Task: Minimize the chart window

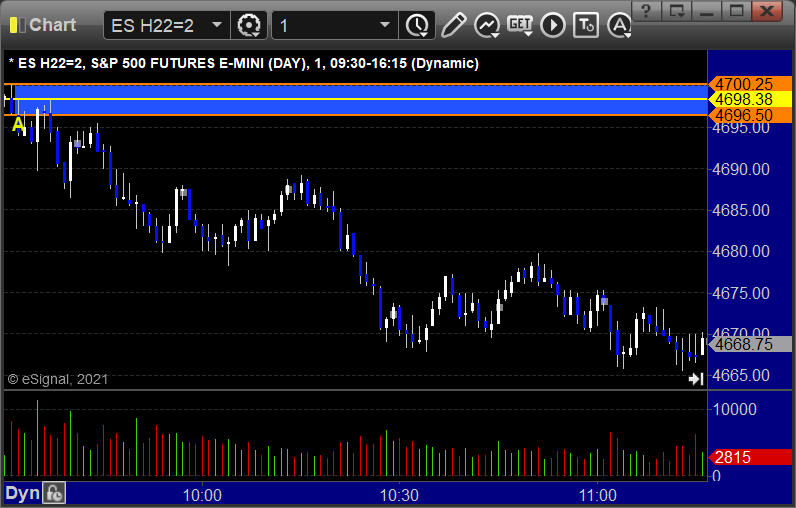Action: coord(707,11)
